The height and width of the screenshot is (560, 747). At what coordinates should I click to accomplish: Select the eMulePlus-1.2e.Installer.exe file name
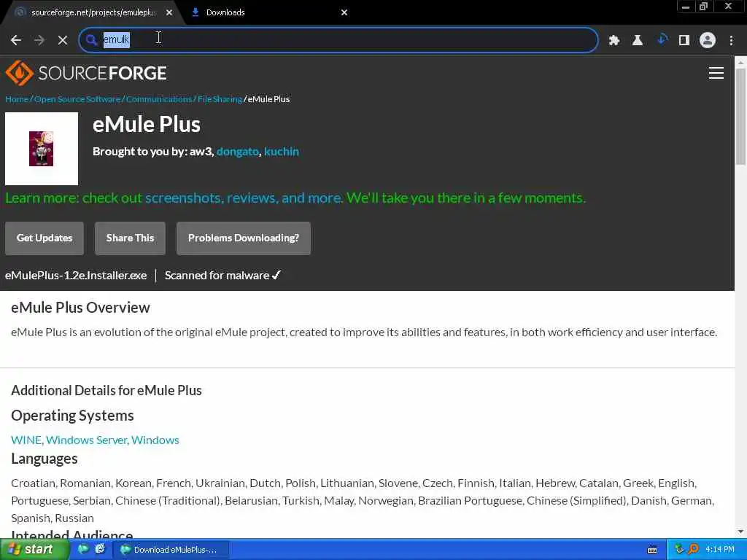(76, 275)
